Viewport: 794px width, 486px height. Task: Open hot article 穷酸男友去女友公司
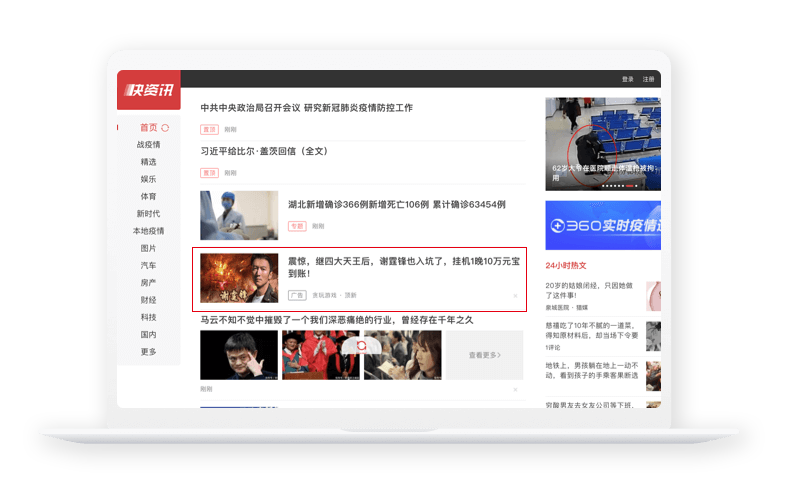click(x=589, y=405)
